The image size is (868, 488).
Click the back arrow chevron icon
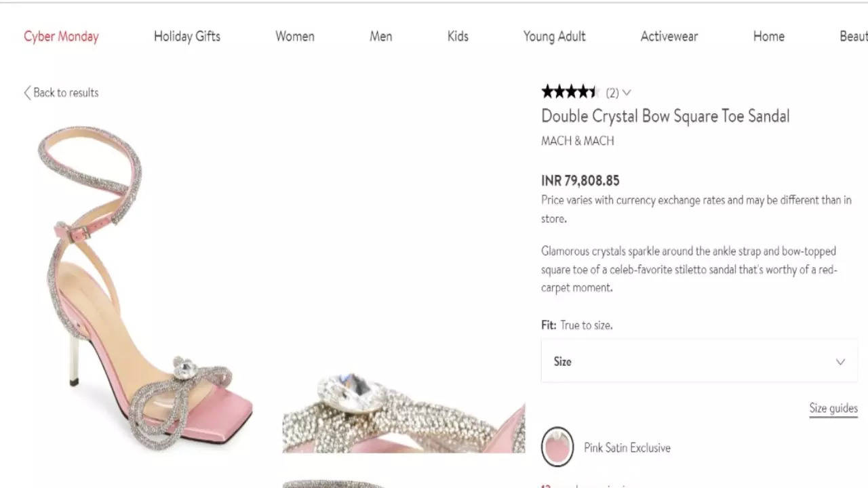(x=27, y=93)
